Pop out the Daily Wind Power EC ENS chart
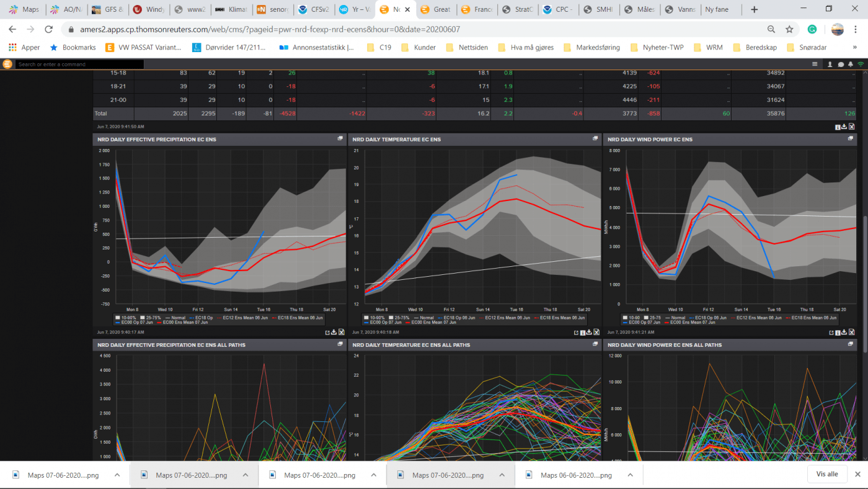 click(x=851, y=138)
